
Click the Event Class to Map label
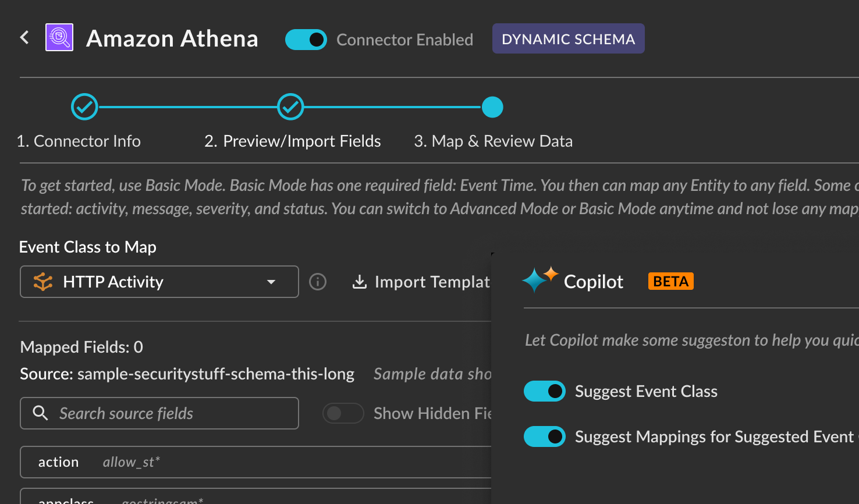88,247
